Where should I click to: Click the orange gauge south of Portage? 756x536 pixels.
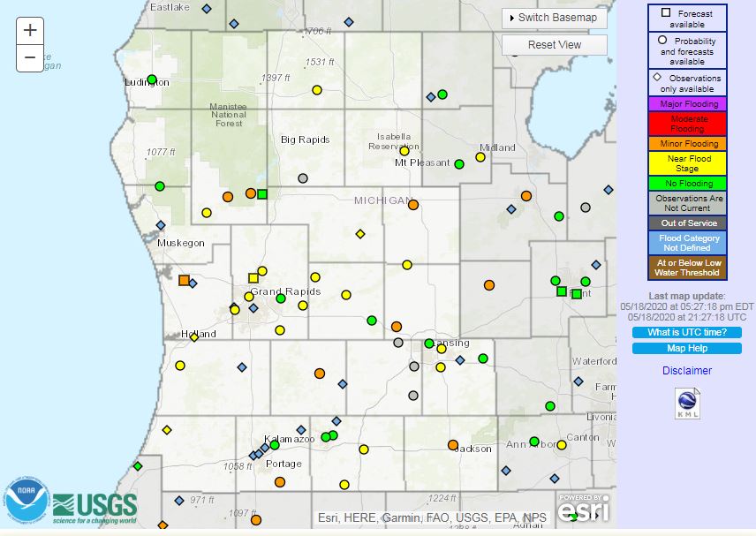[x=280, y=482]
